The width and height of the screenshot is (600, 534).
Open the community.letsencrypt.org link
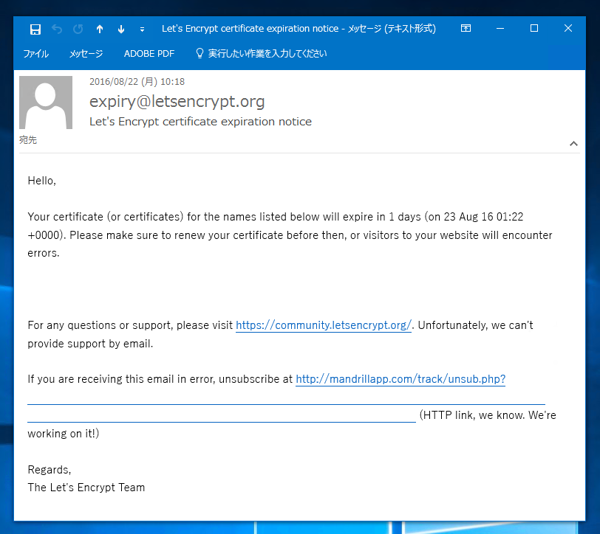tap(323, 325)
